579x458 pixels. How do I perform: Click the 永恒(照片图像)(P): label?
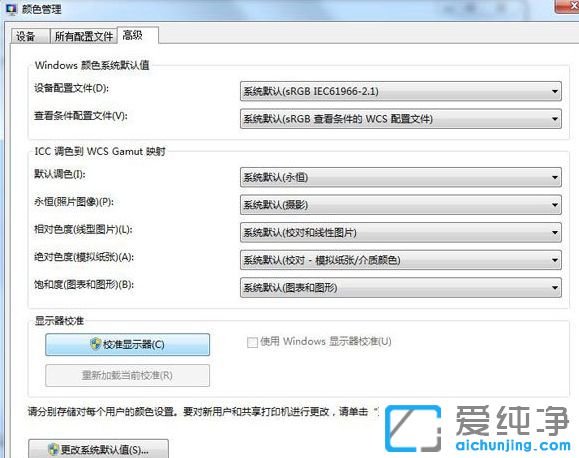point(74,202)
